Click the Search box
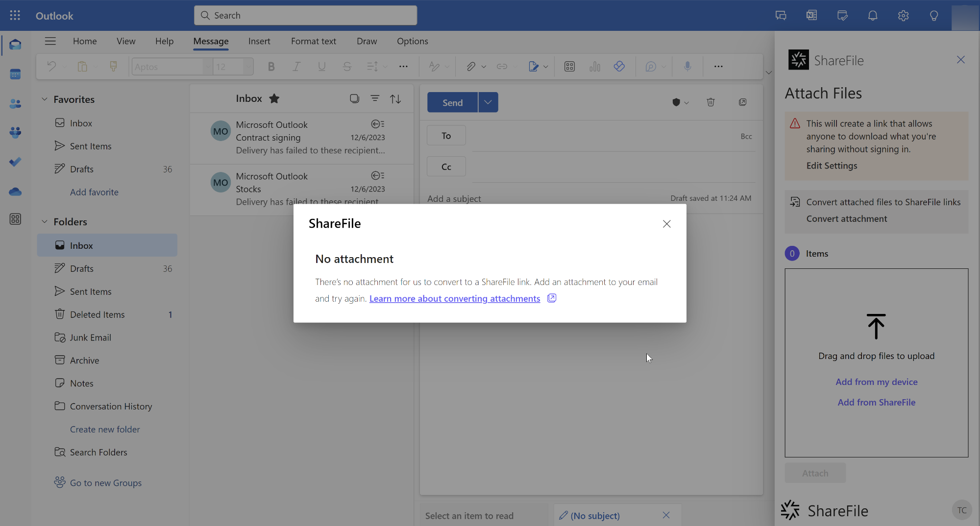The width and height of the screenshot is (980, 526). 305,15
